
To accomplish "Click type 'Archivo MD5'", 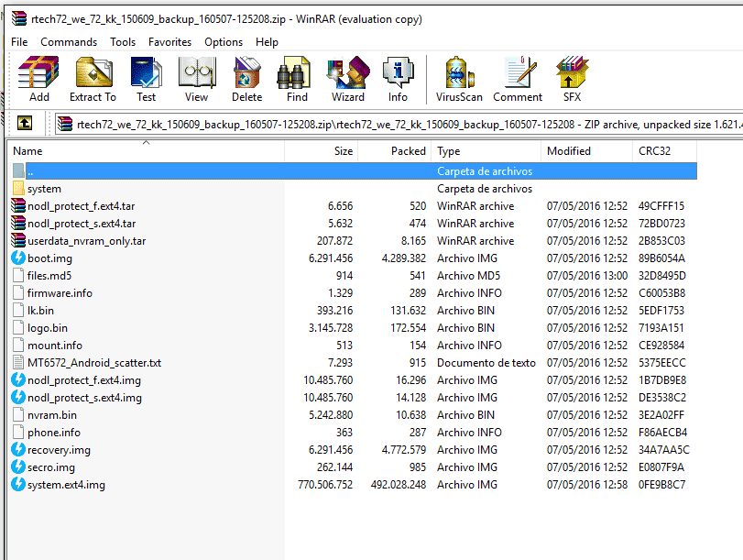I will [x=469, y=276].
